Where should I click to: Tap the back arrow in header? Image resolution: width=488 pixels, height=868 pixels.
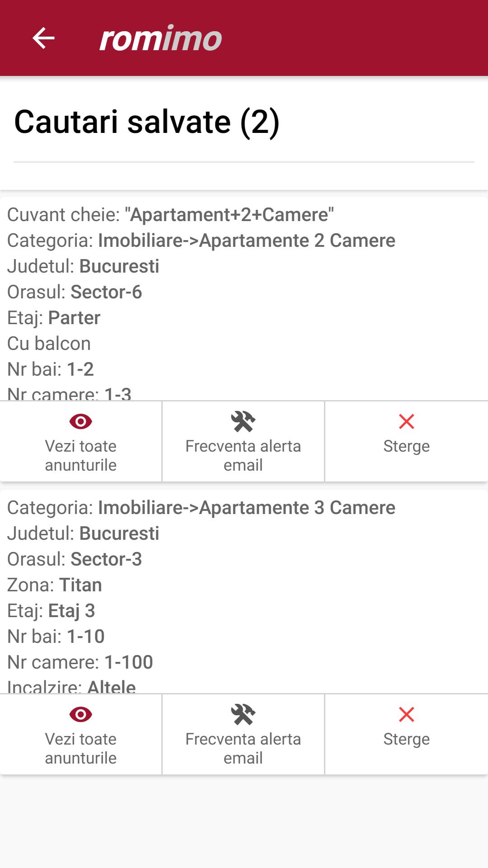click(43, 38)
